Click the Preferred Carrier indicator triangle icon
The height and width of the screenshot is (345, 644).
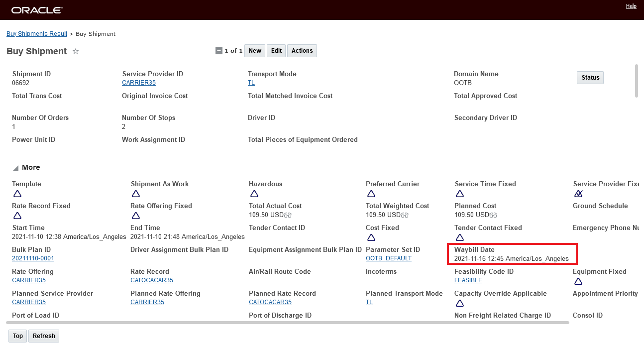click(371, 194)
